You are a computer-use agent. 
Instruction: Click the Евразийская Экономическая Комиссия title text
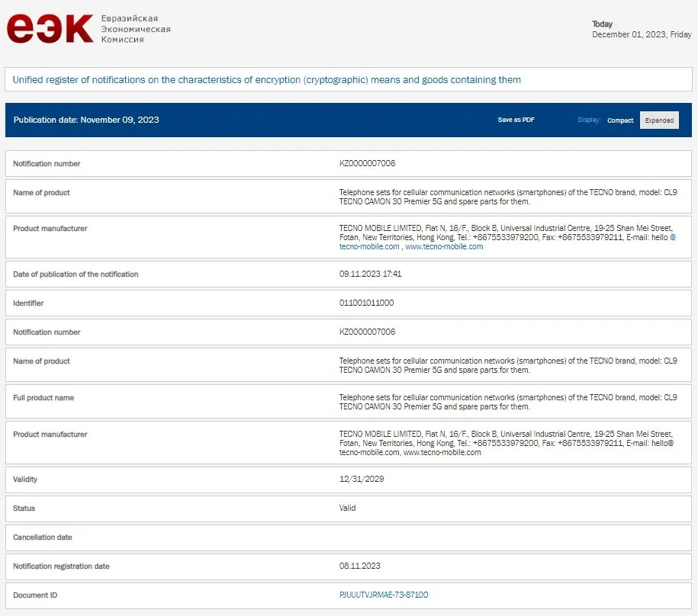coord(136,29)
